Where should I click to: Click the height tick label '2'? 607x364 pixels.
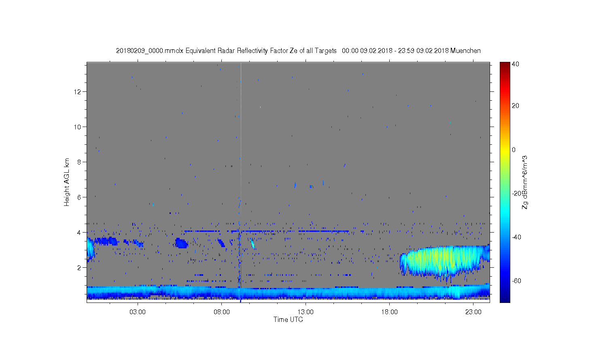[80, 268]
